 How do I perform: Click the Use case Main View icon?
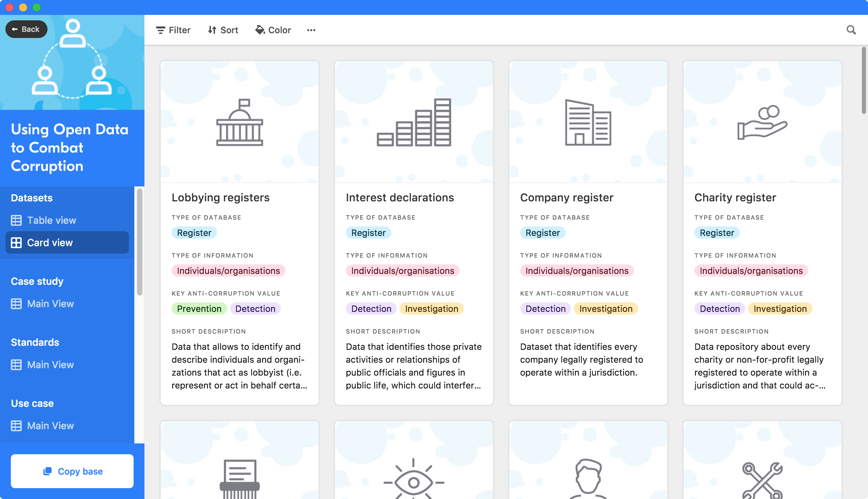[x=16, y=425]
